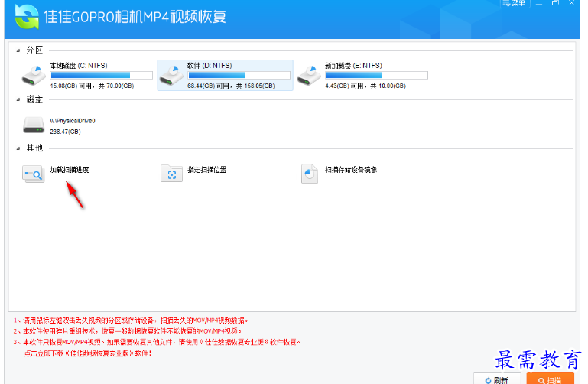
Task: Click the E: drive usage bar
Action: pyautogui.click(x=376, y=76)
